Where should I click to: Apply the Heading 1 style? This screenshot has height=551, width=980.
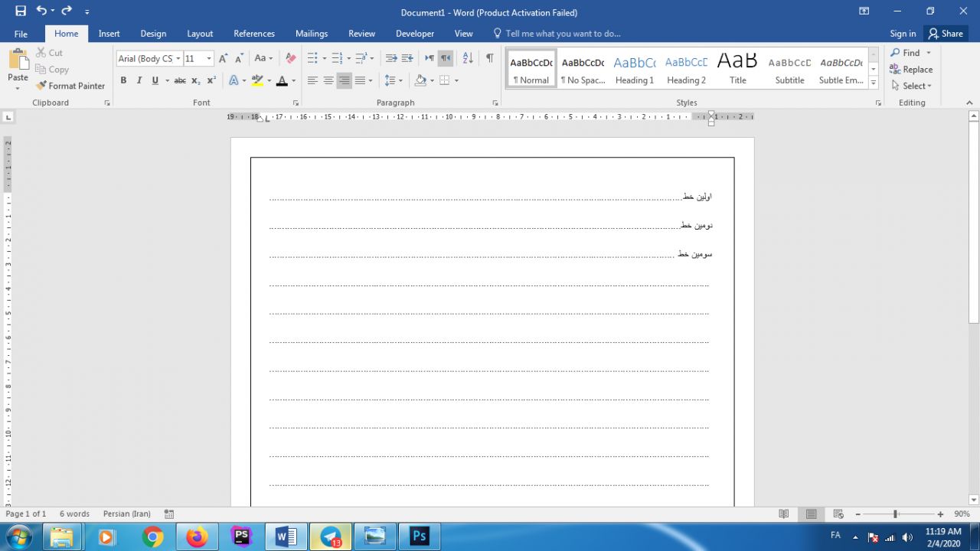635,69
